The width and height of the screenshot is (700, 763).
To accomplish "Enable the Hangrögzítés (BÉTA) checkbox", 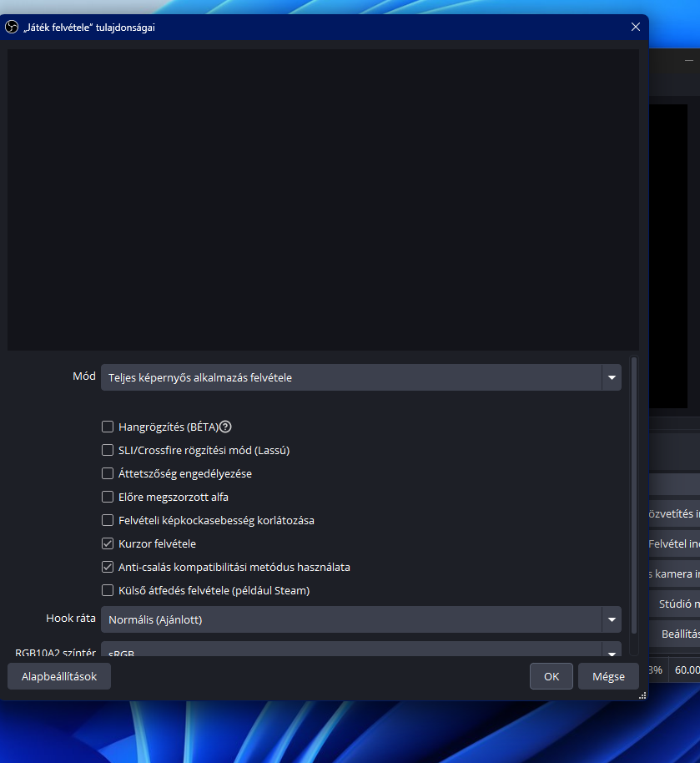I will tap(108, 427).
